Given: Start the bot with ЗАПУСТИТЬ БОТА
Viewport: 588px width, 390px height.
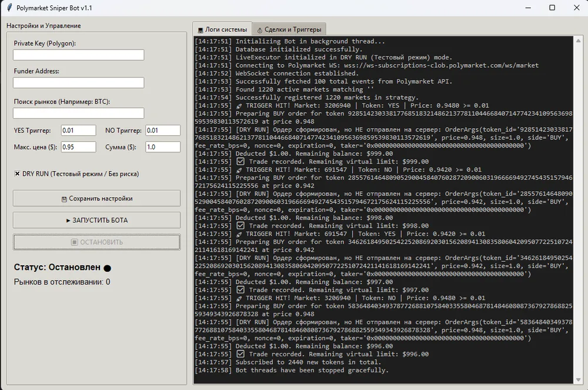Looking at the screenshot, I should [x=97, y=220].
